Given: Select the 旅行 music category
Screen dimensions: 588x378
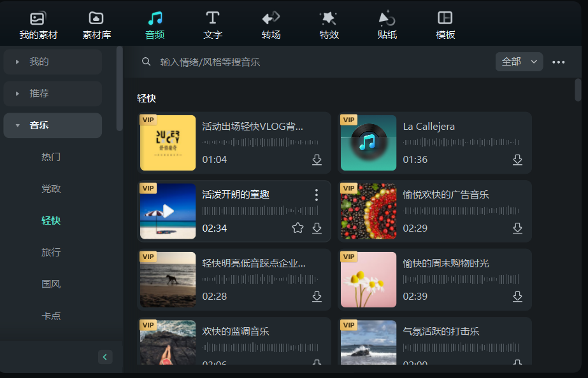Looking at the screenshot, I should [50, 252].
